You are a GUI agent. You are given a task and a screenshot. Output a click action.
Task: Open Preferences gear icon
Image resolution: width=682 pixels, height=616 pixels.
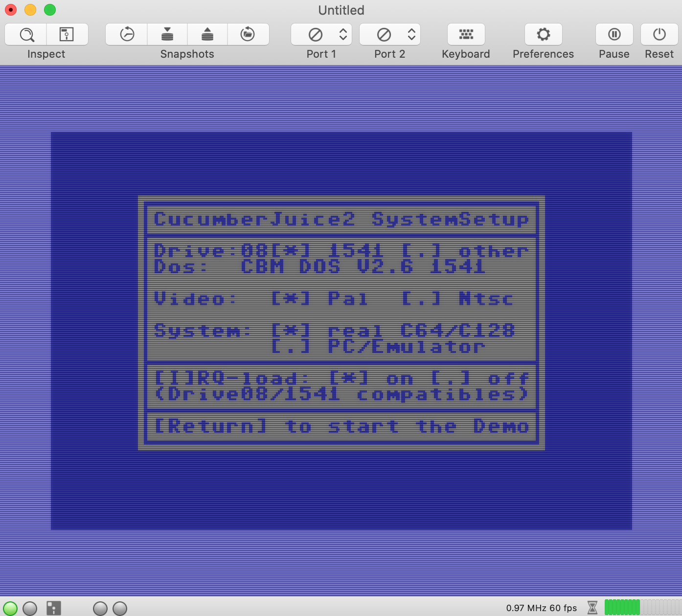click(x=544, y=34)
